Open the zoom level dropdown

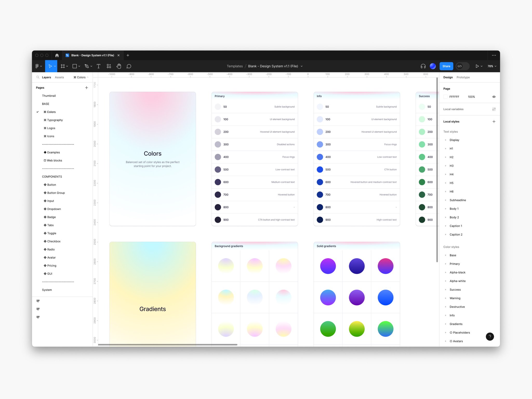491,66
